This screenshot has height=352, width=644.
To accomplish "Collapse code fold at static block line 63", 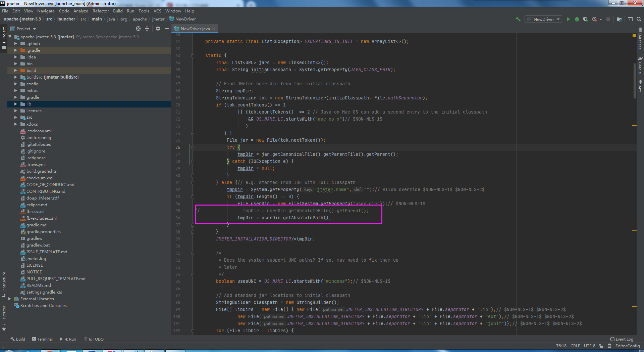I will pyautogui.click(x=193, y=56).
